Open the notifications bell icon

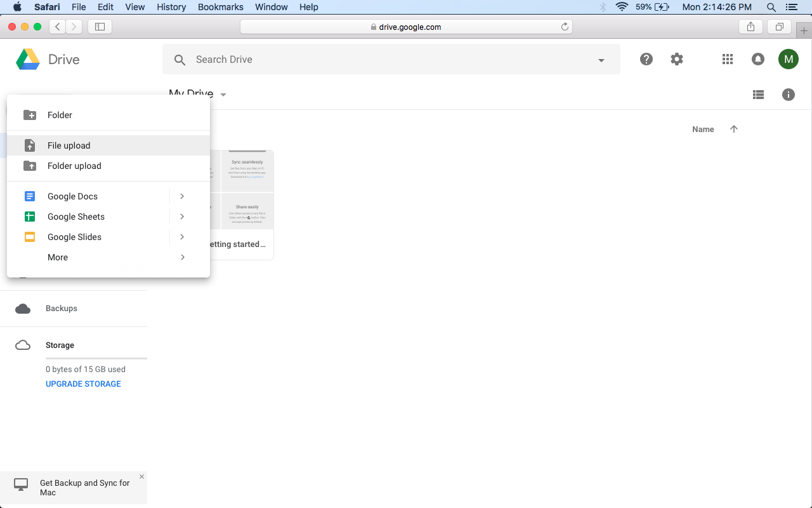click(x=758, y=59)
